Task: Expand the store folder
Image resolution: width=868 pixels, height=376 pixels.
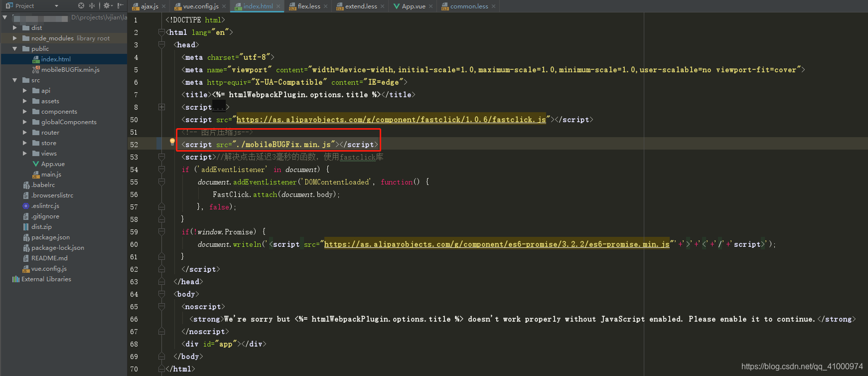Action: (x=25, y=143)
